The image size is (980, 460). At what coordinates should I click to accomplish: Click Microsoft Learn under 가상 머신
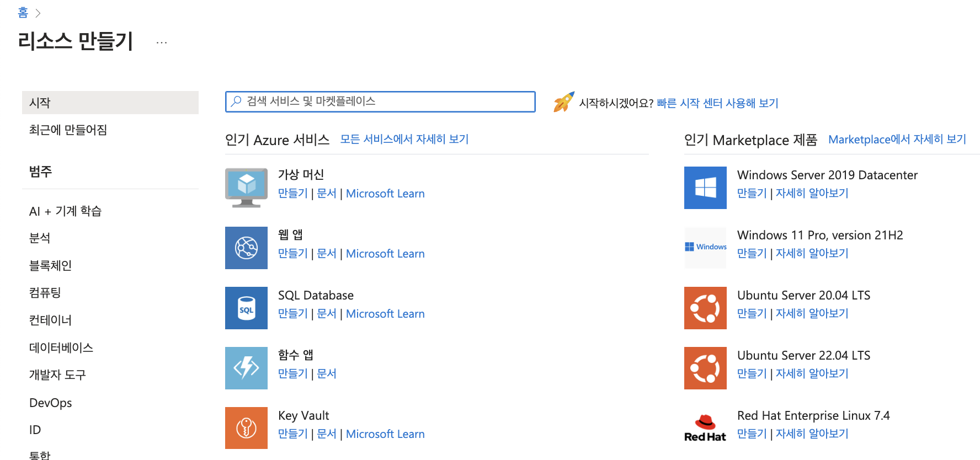[385, 194]
